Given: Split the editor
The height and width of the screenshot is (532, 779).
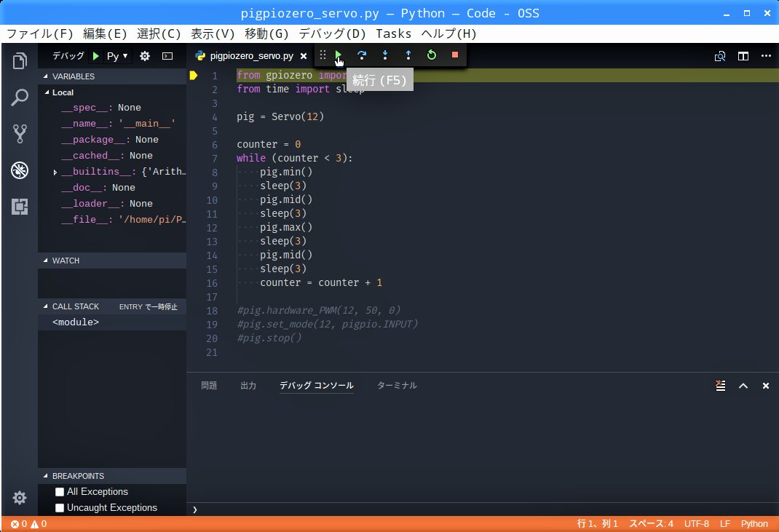Looking at the screenshot, I should (743, 56).
